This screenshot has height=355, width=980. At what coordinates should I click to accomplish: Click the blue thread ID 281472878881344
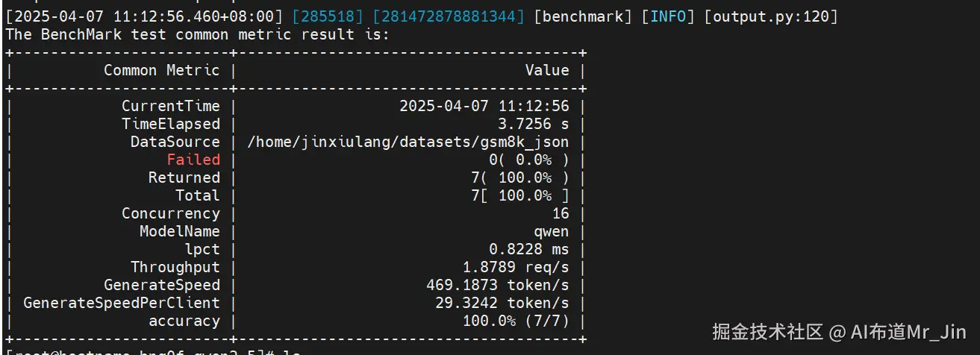click(x=447, y=16)
